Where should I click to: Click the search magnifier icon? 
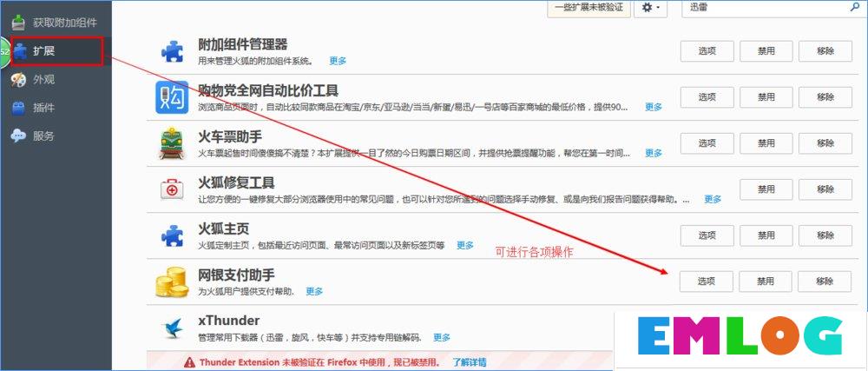coord(855,8)
